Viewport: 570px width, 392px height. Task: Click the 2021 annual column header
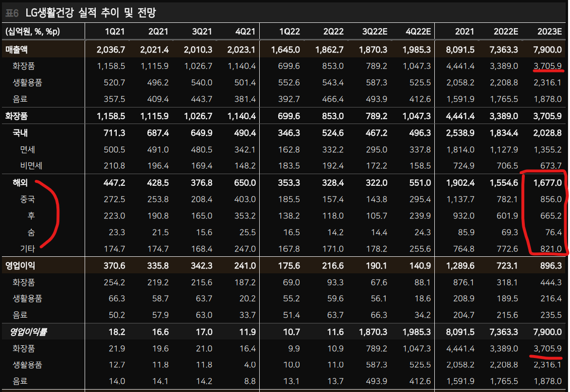coord(464,32)
